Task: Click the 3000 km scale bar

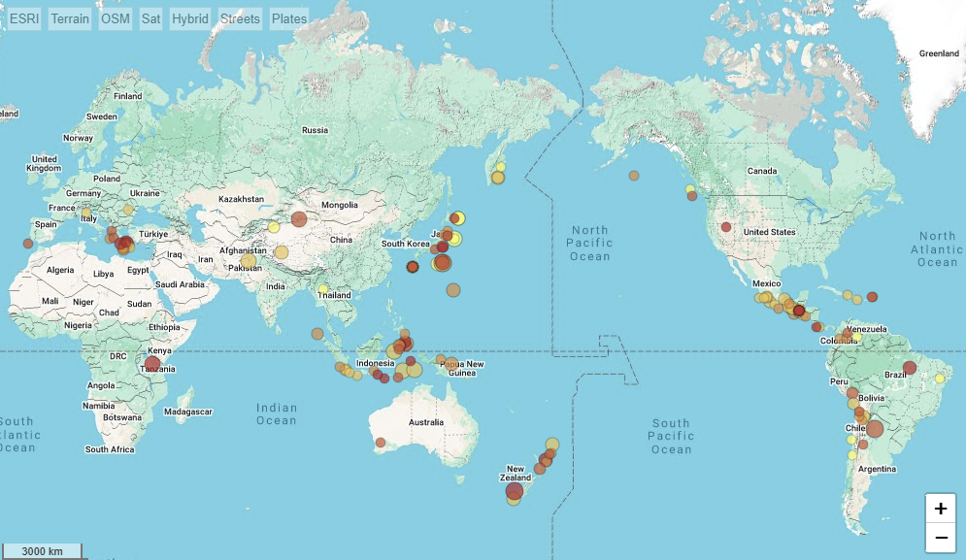Action: point(42,550)
